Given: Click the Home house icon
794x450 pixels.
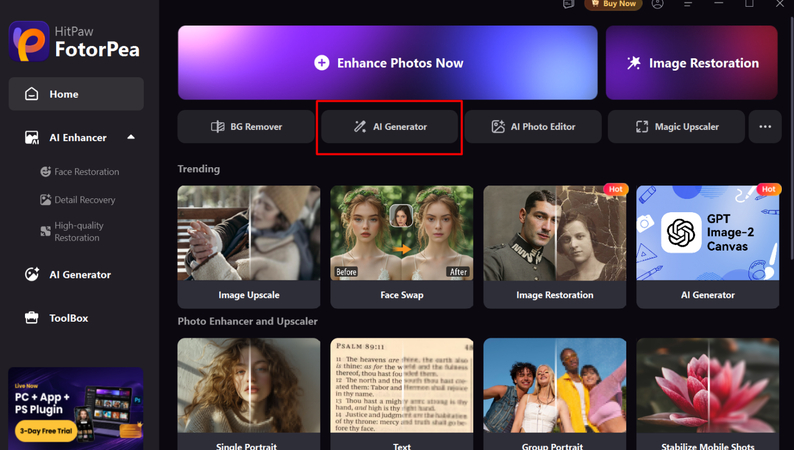Looking at the screenshot, I should [x=31, y=94].
